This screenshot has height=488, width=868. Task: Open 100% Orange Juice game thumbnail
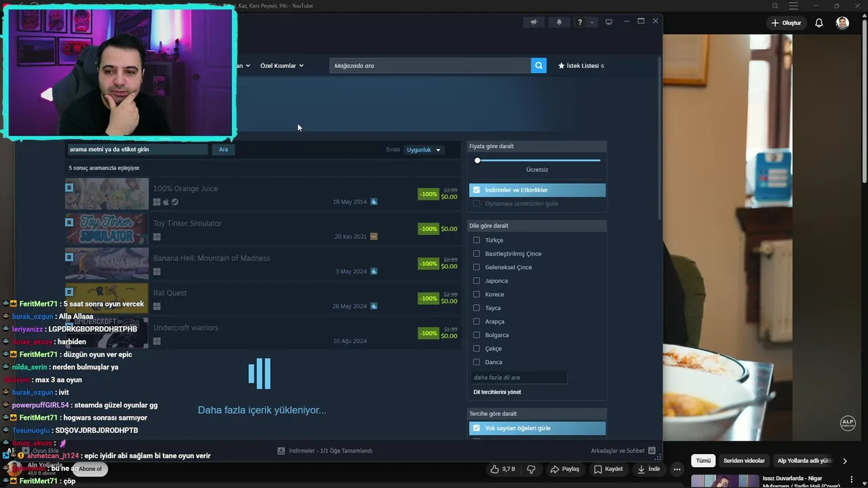coord(106,194)
